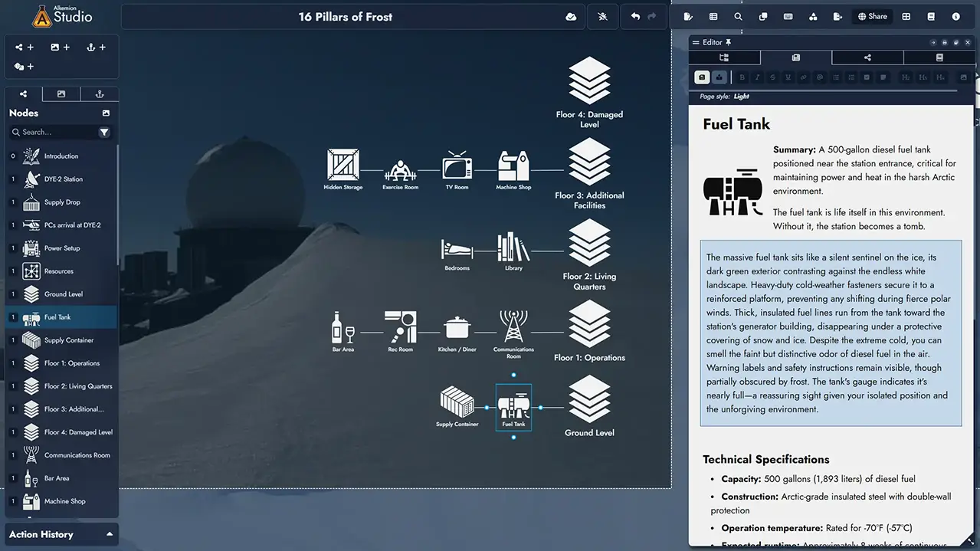Undo the last action
The image size is (980, 551).
(x=635, y=16)
